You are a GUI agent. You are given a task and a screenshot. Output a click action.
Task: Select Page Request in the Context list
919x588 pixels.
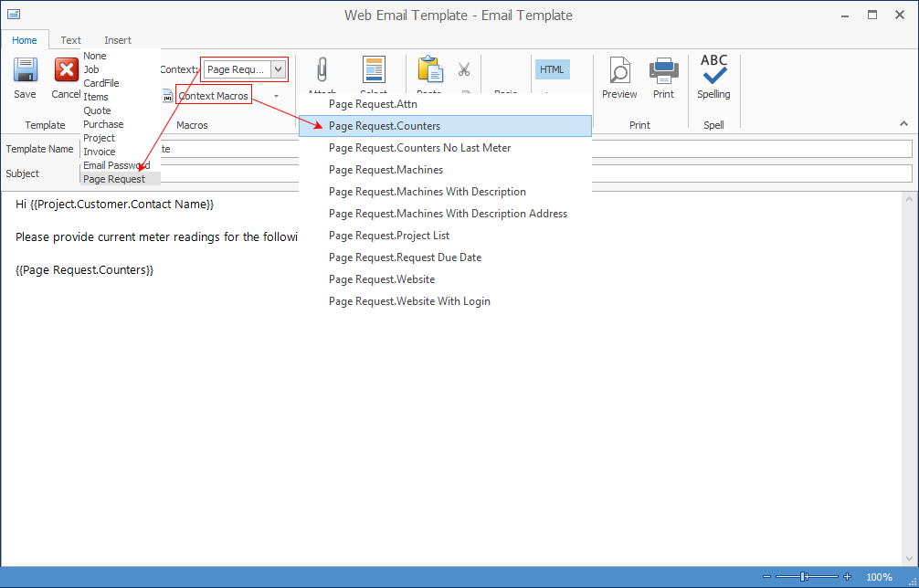point(121,179)
